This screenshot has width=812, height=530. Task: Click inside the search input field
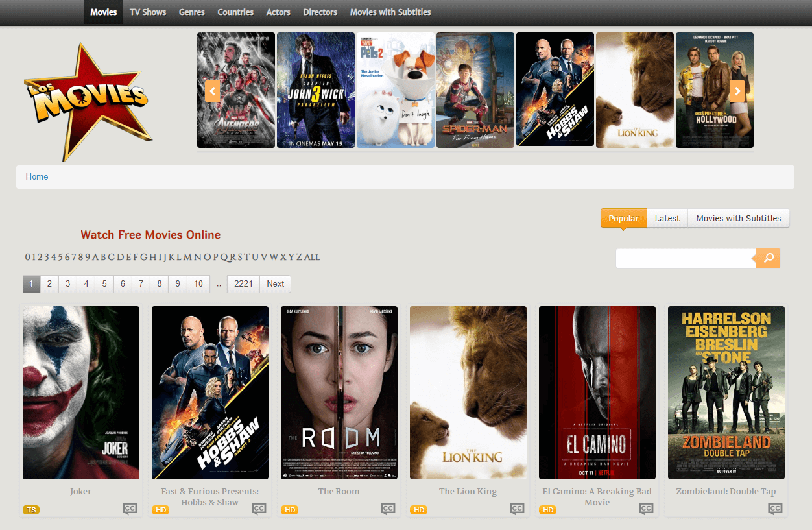click(686, 258)
